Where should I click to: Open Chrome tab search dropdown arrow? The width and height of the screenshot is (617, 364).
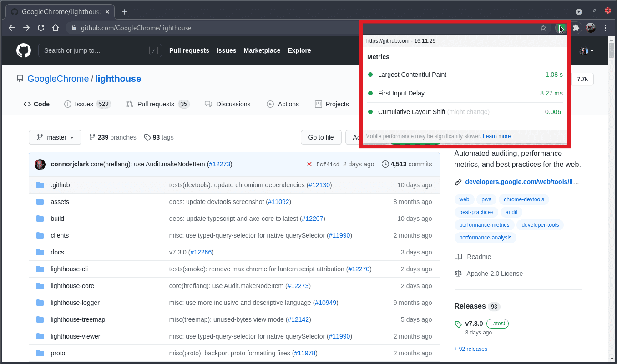pyautogui.click(x=579, y=12)
